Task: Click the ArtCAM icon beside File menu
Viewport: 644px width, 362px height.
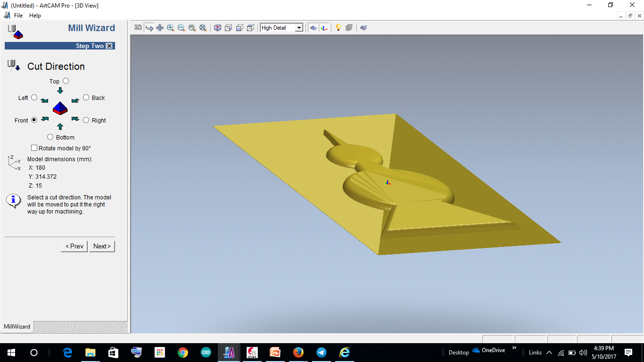Action: pyautogui.click(x=7, y=16)
